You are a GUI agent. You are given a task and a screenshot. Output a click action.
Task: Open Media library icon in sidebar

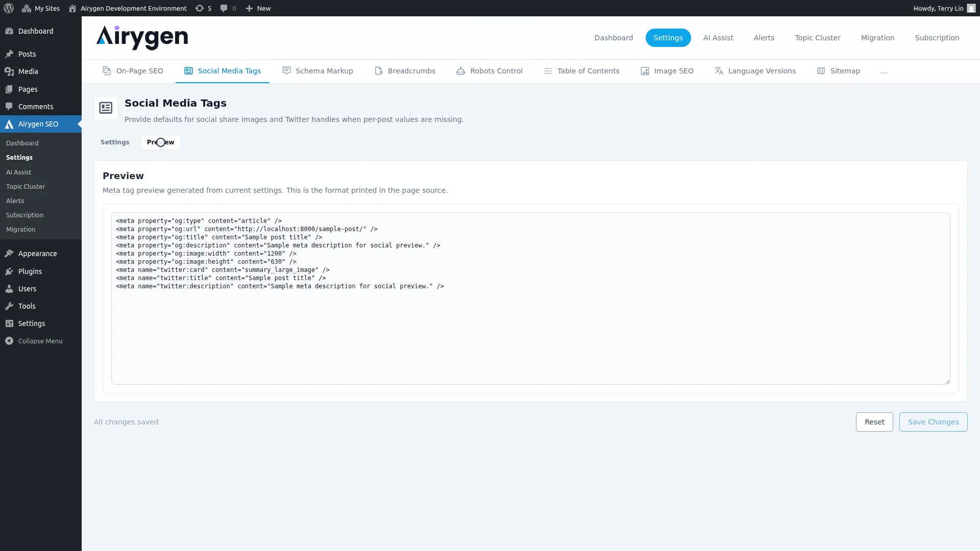pos(9,71)
